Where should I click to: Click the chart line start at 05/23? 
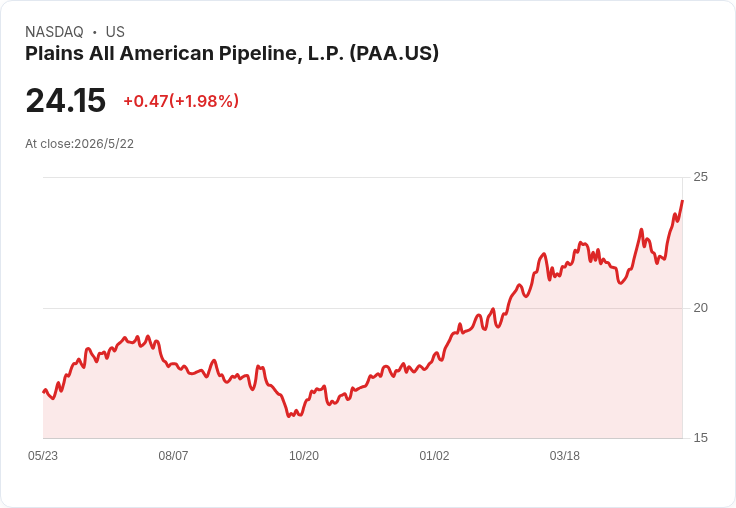coord(44,391)
